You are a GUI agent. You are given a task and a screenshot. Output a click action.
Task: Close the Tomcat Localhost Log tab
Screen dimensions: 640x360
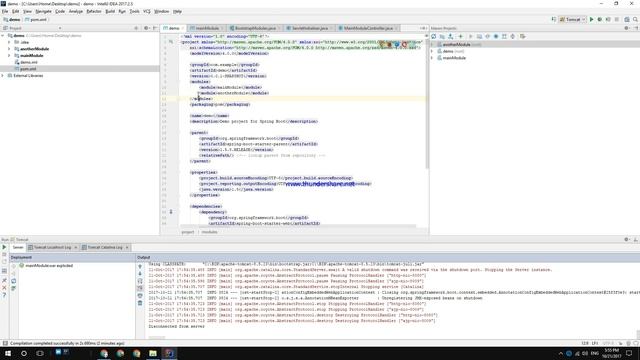pyautogui.click(x=76, y=247)
